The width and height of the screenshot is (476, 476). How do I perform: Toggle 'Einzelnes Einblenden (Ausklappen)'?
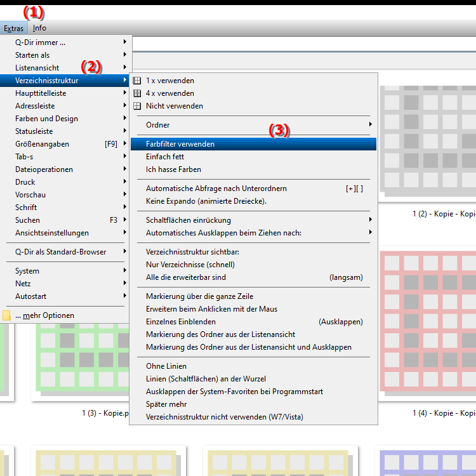click(x=253, y=322)
